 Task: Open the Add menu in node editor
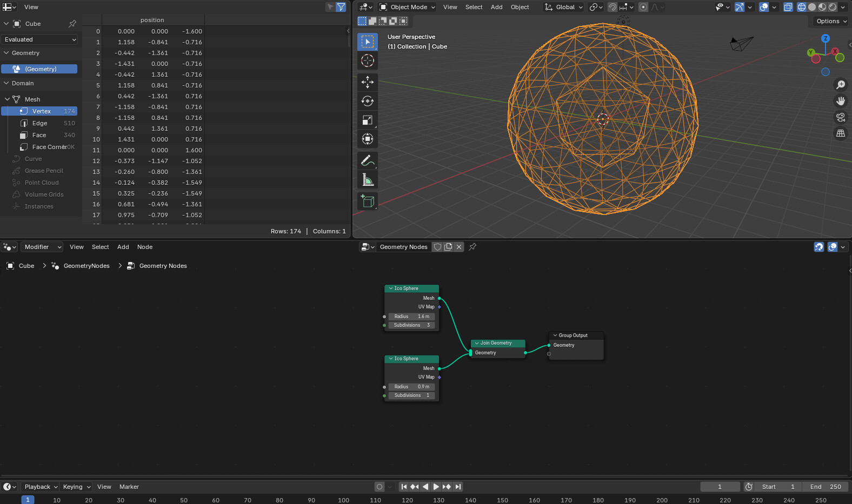coord(123,247)
